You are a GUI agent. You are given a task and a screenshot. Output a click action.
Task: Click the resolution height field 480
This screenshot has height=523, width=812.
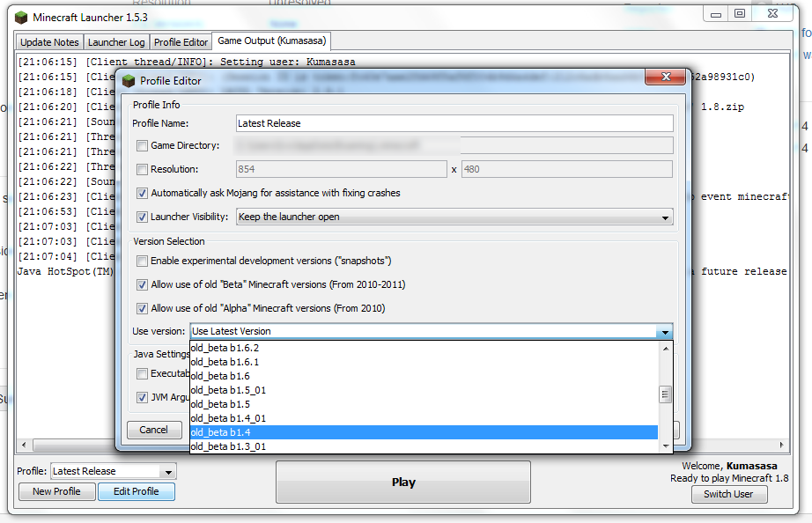567,169
